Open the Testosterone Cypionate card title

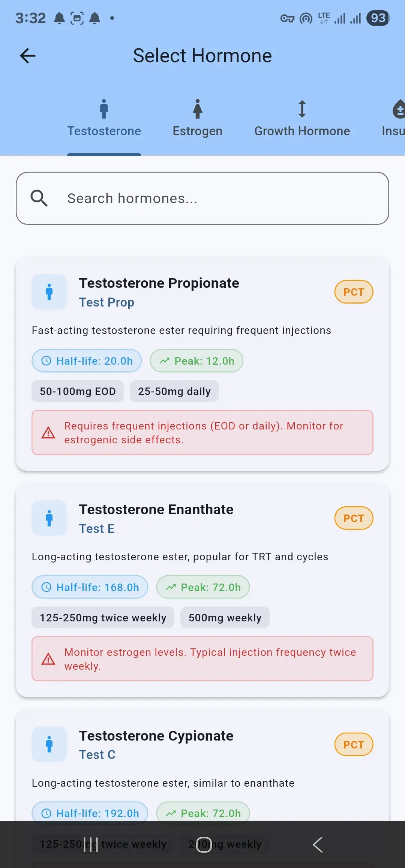pyautogui.click(x=156, y=736)
